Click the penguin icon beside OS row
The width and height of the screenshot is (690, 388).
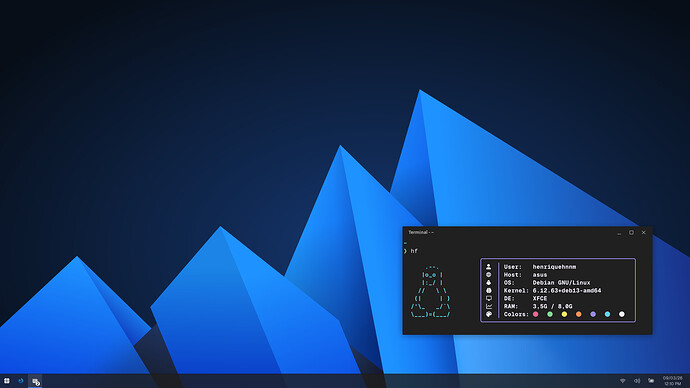tap(488, 282)
